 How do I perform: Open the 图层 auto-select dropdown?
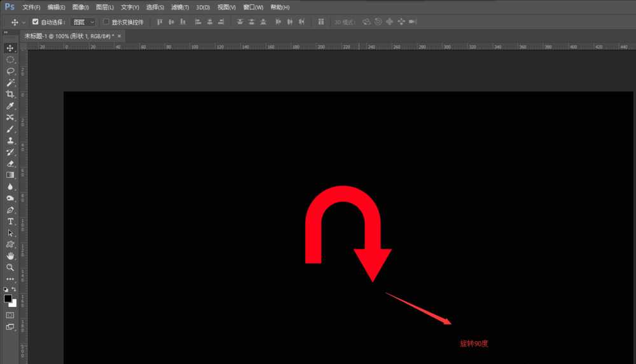click(83, 22)
